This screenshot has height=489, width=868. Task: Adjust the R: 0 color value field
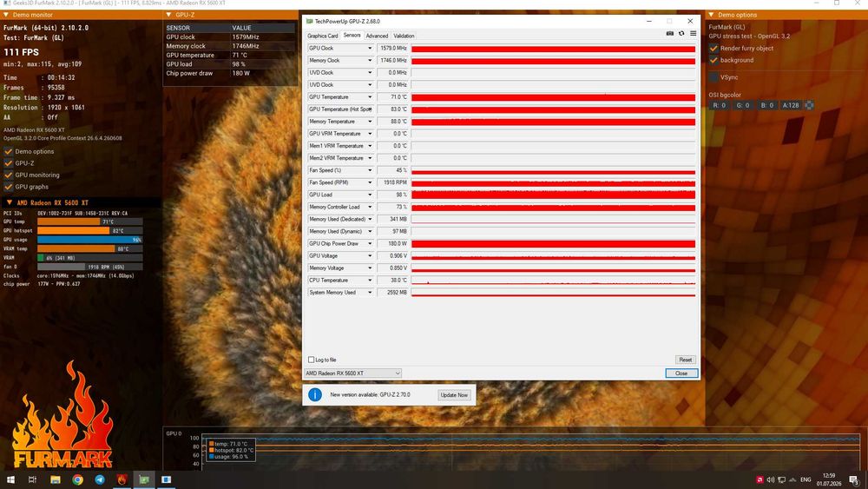click(719, 105)
